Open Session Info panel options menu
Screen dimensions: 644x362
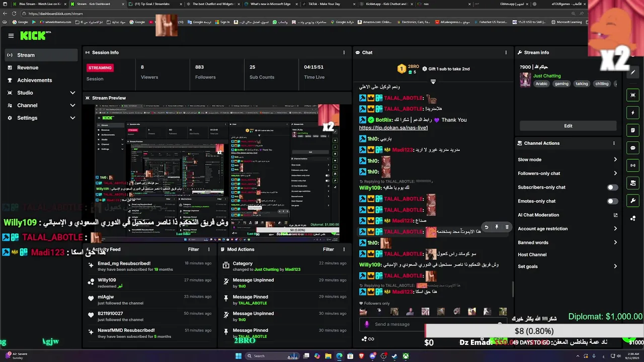[x=344, y=52]
